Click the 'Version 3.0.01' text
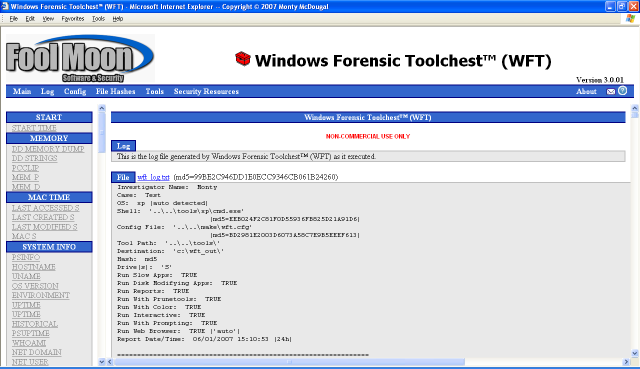 point(600,80)
